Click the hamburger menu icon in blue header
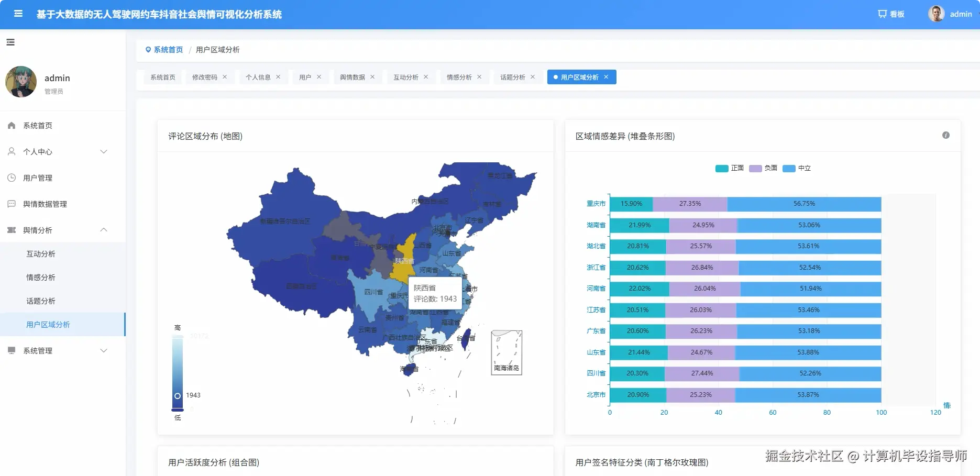 coord(18,14)
